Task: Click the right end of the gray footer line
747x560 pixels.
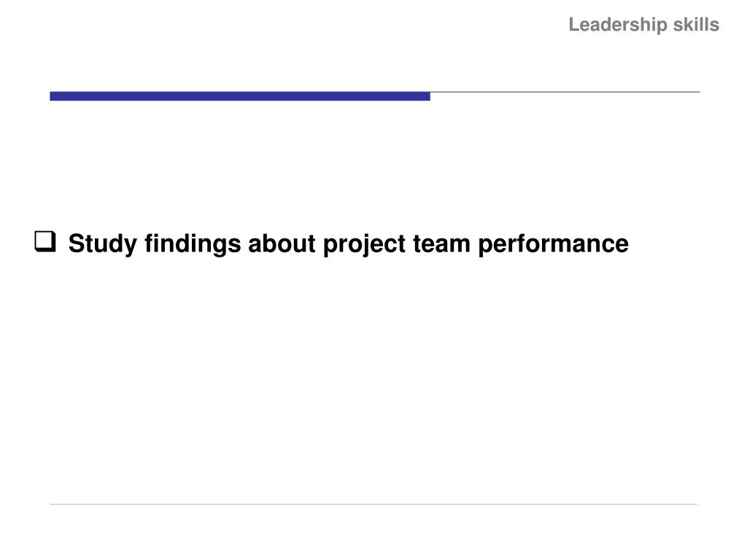Action: click(x=694, y=504)
